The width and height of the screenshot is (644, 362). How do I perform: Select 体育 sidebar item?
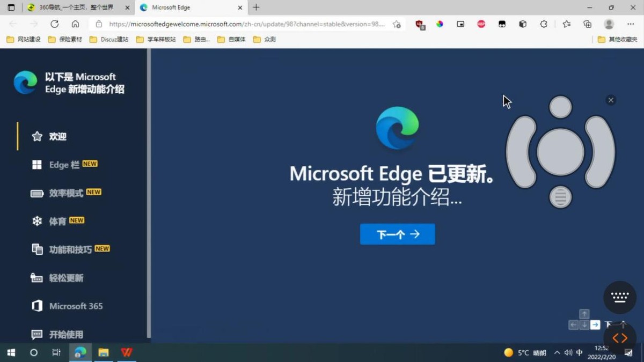(x=58, y=221)
